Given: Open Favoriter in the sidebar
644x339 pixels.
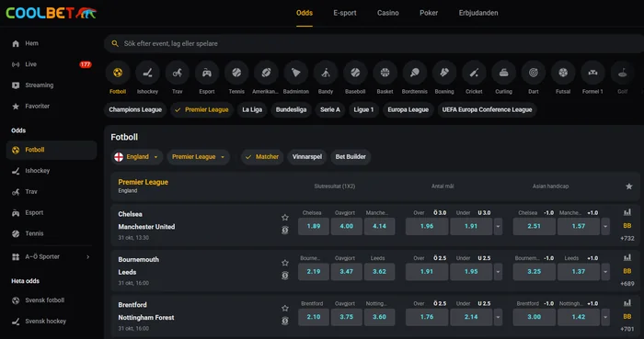Looking at the screenshot, I should click(x=52, y=107).
